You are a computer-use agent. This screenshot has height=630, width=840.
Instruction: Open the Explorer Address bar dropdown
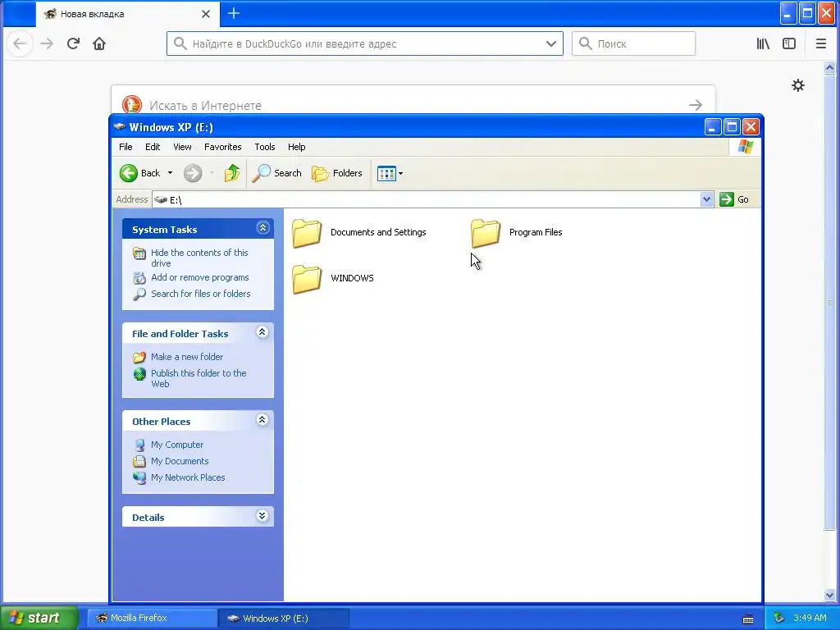click(706, 199)
